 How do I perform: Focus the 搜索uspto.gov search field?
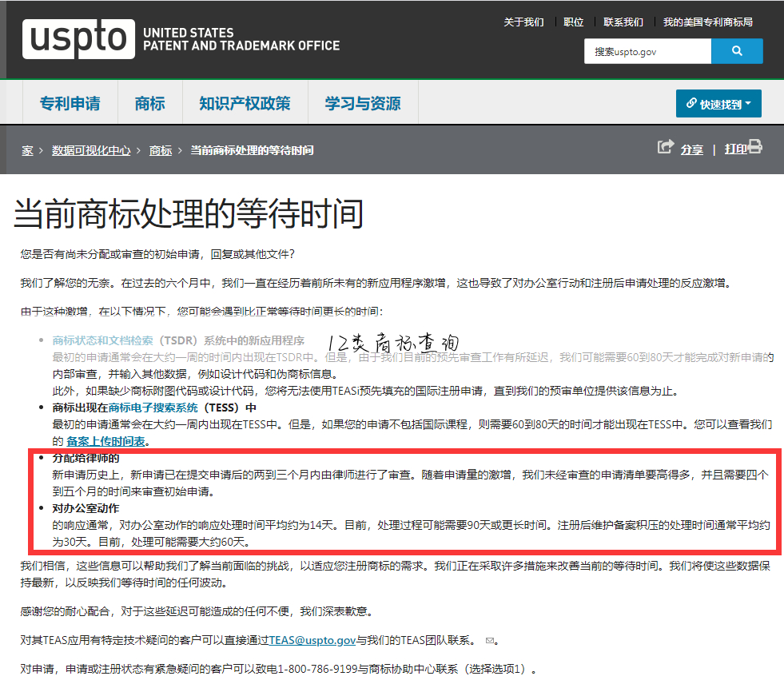[x=647, y=51]
